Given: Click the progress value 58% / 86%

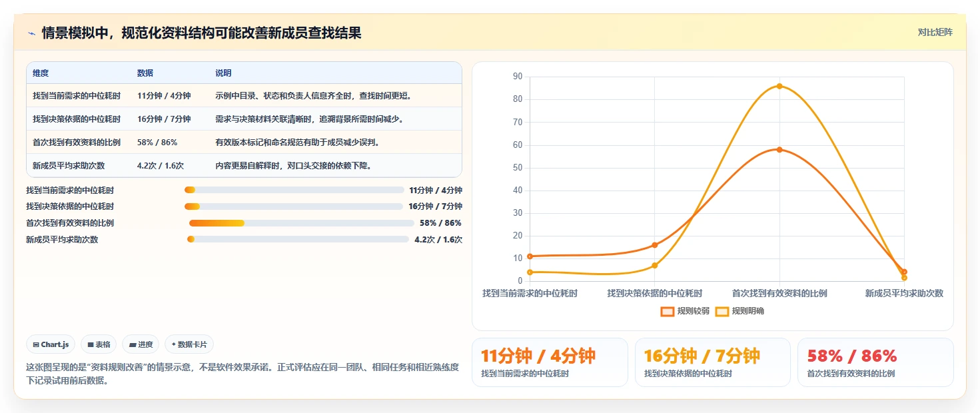Looking at the screenshot, I should [x=440, y=223].
